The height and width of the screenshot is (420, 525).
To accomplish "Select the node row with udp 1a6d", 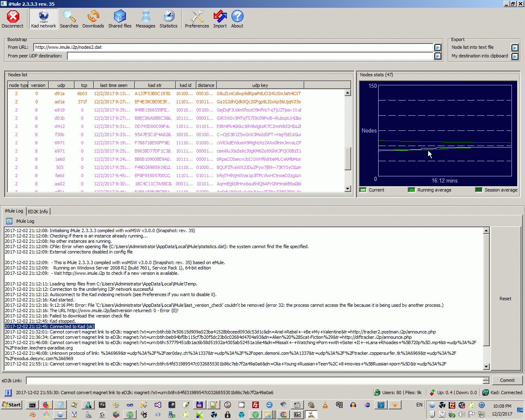I will pyautogui.click(x=176, y=159).
